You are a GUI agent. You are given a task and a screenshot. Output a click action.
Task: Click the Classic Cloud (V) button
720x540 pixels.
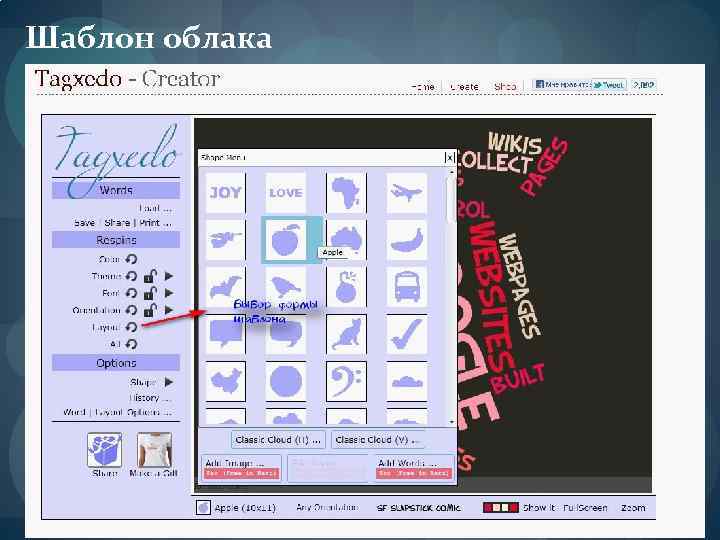(377, 440)
